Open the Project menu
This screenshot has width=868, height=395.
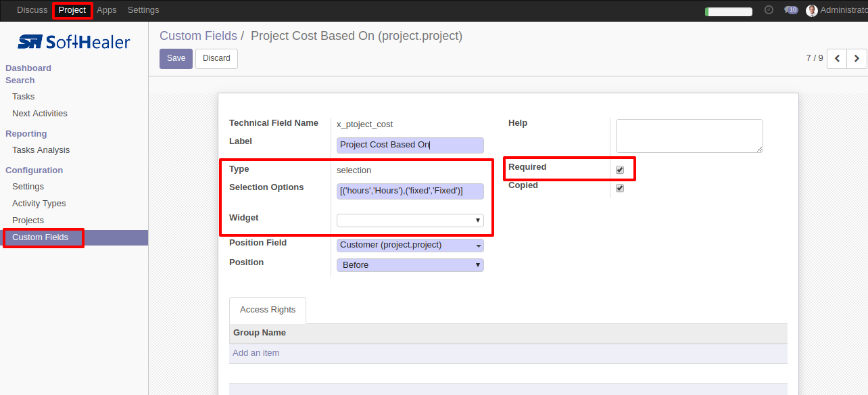[x=72, y=10]
